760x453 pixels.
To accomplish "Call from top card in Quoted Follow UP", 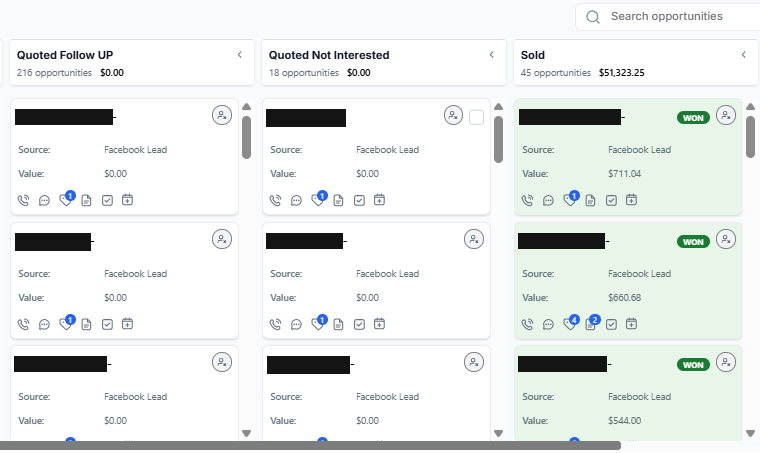I will click(x=23, y=200).
